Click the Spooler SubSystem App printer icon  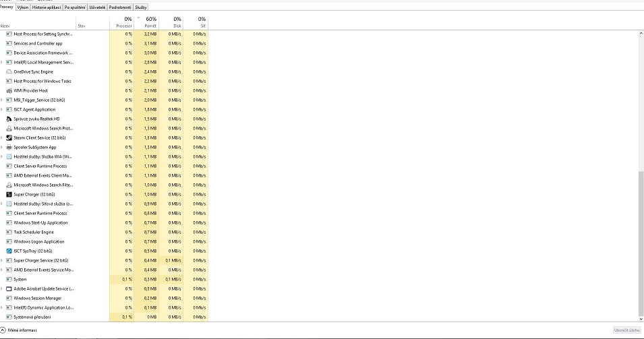pos(9,148)
